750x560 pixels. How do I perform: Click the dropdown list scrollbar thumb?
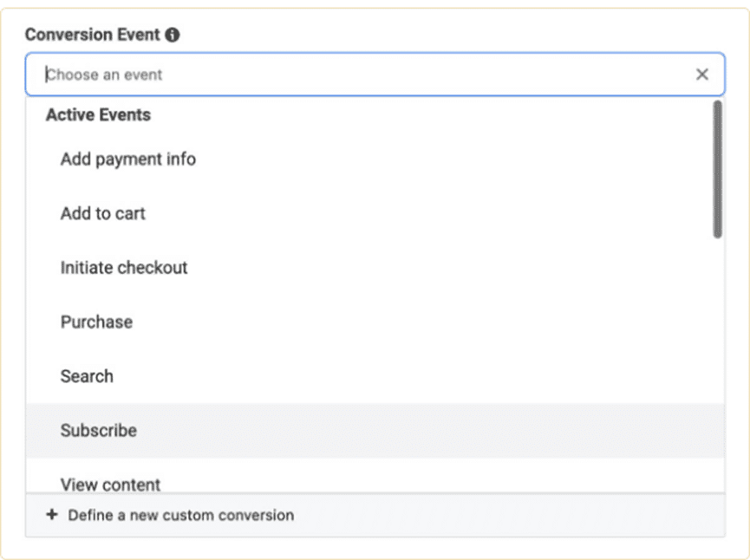pyautogui.click(x=717, y=169)
